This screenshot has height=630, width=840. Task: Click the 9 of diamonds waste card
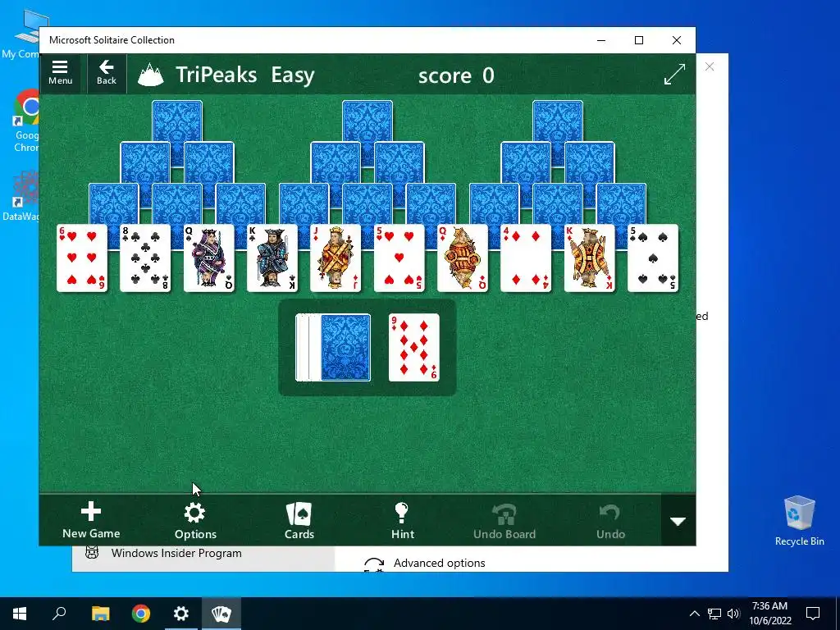click(x=413, y=348)
